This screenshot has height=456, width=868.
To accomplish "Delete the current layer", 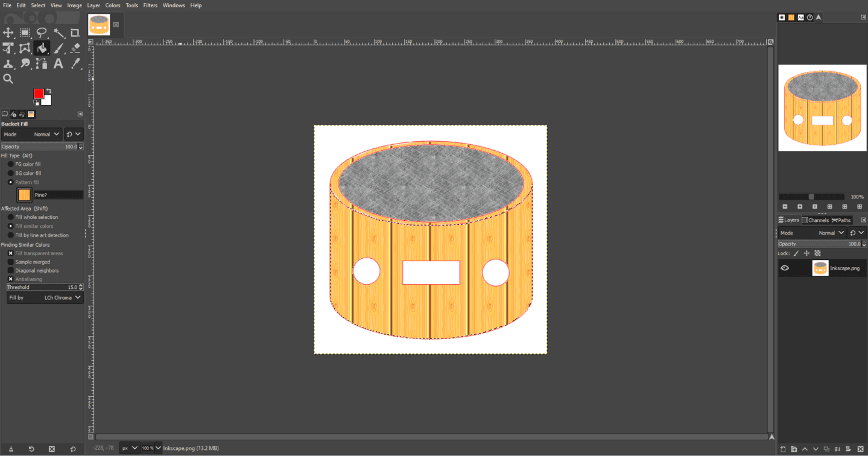I will 861,449.
